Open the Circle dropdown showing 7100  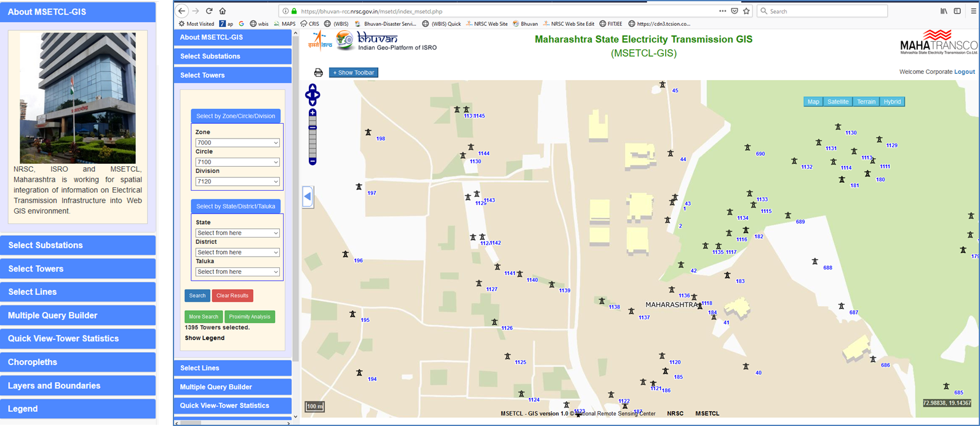coord(237,162)
